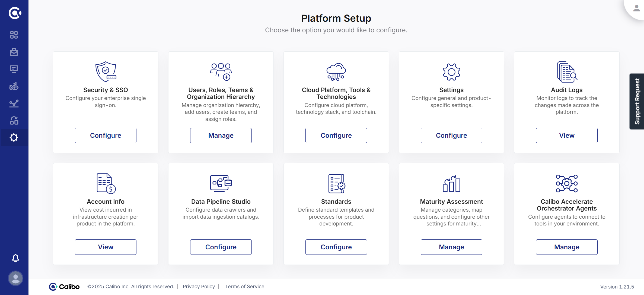Open the dashboard grid icon in the sidebar
This screenshot has height=295, width=644.
[x=14, y=35]
